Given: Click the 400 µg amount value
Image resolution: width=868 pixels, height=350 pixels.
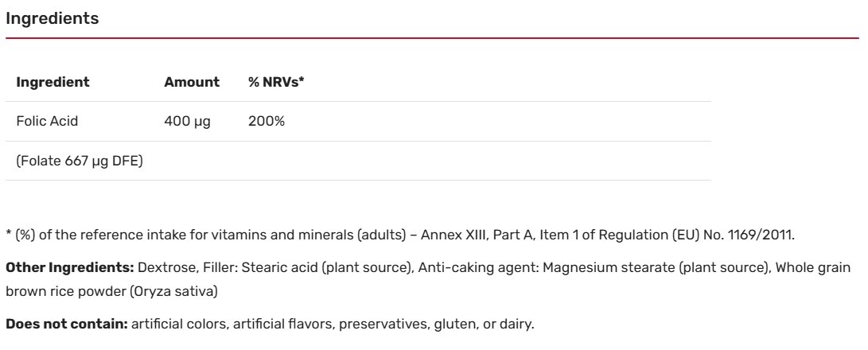Looking at the screenshot, I should [186, 122].
